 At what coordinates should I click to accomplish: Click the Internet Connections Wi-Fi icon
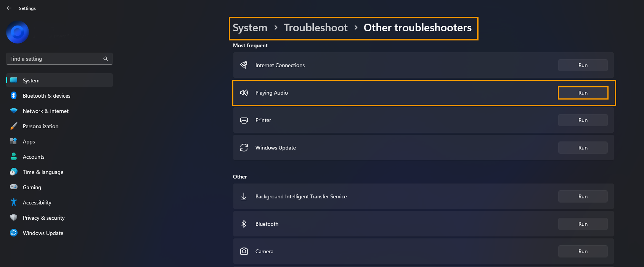(x=244, y=65)
